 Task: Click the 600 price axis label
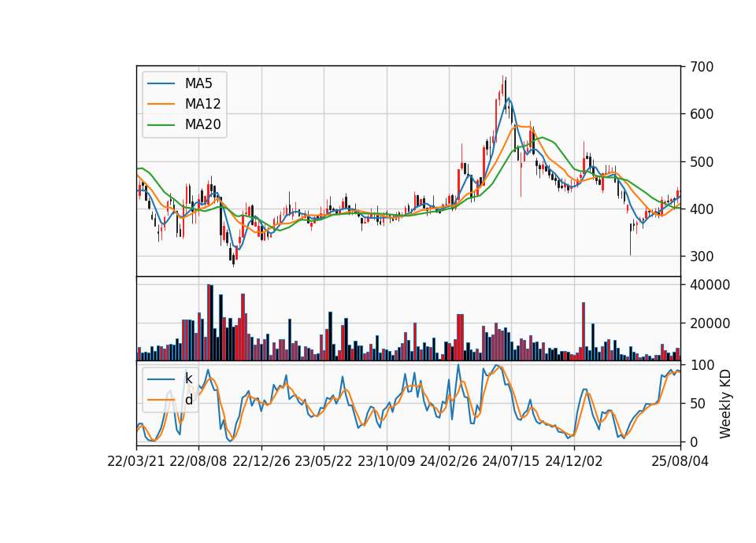[702, 114]
